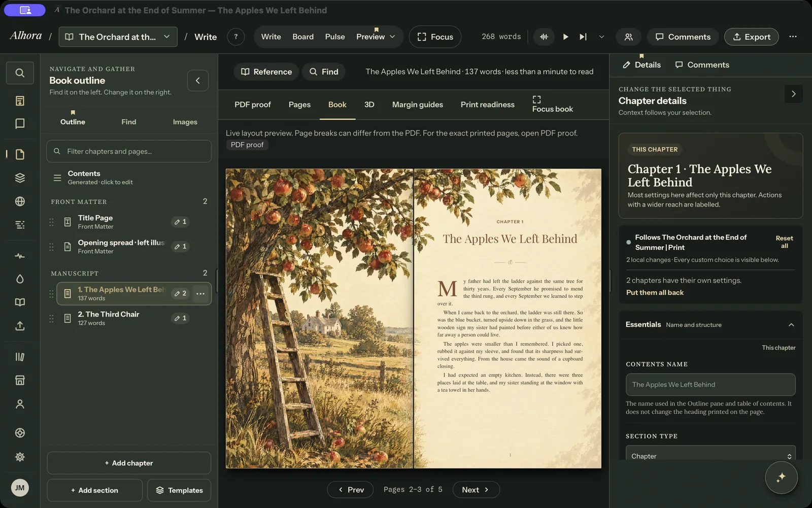Click the Add chapter button
The height and width of the screenshot is (508, 812).
[x=129, y=463]
